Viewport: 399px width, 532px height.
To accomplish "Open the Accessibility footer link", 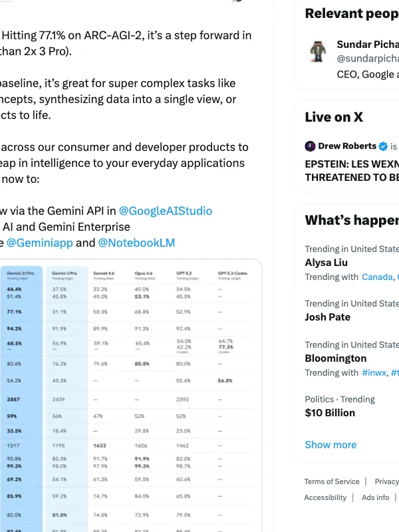I will [325, 497].
